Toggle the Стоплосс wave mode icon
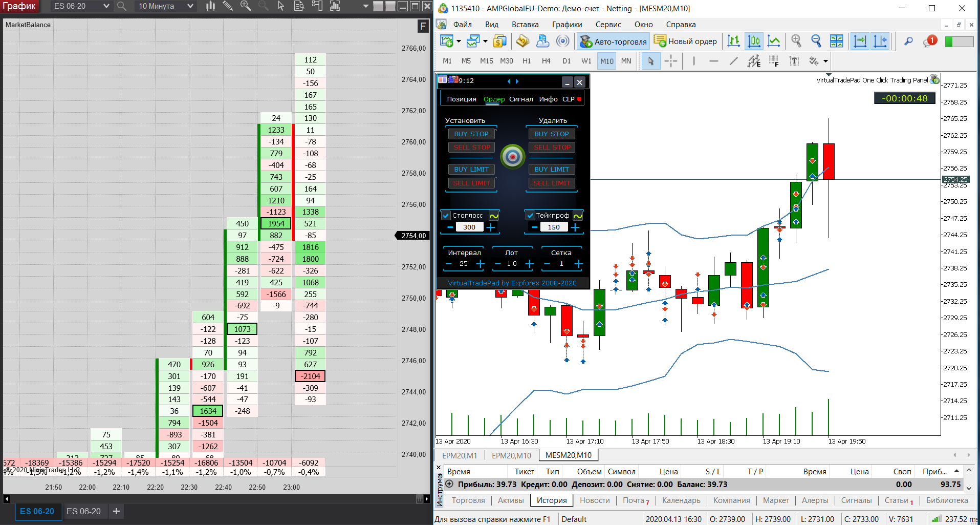The image size is (980, 525). tap(494, 216)
